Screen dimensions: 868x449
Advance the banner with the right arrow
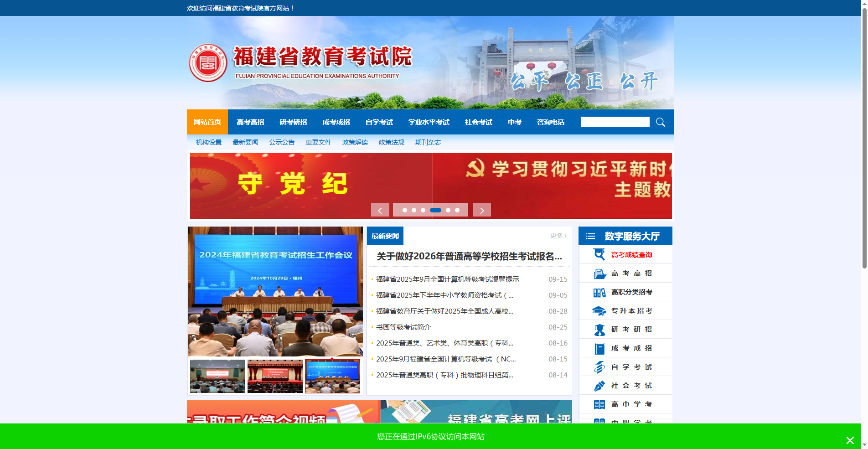[481, 210]
